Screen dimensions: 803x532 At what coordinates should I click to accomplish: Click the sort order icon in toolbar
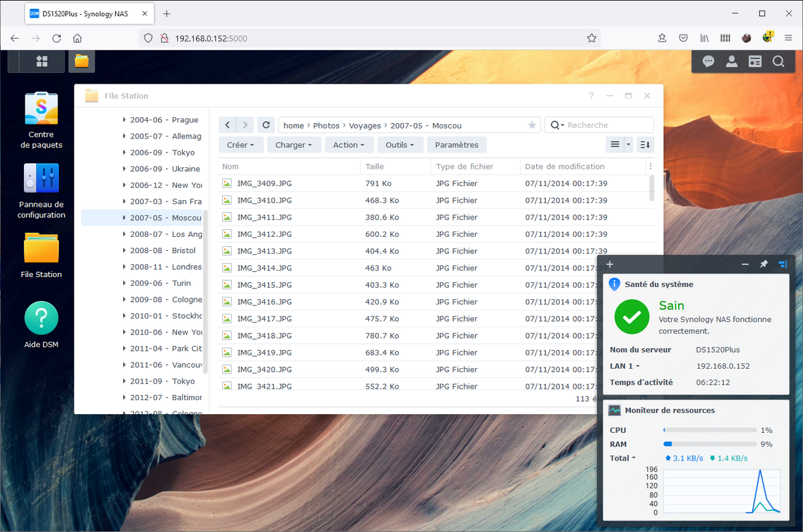click(644, 145)
